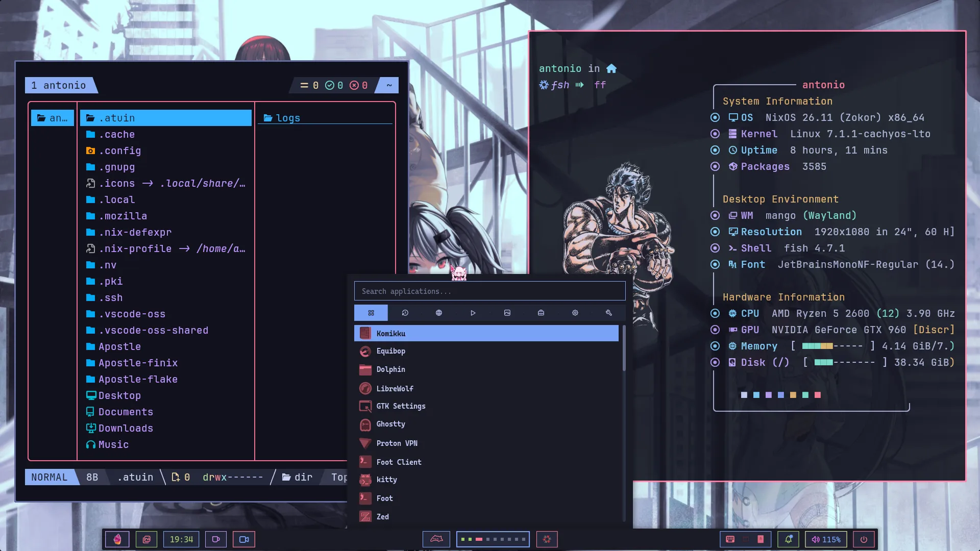Click the volume 115% indicator
The height and width of the screenshot is (551, 980).
[x=826, y=539]
